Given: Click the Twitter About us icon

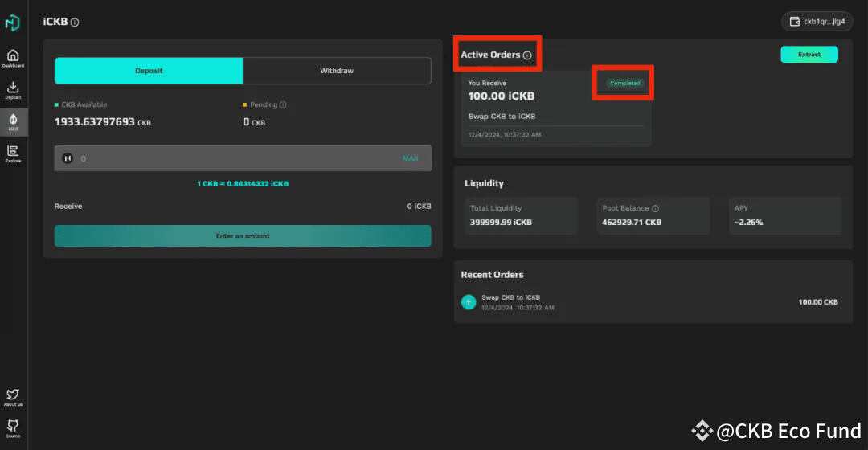Looking at the screenshot, I should click(x=13, y=395).
